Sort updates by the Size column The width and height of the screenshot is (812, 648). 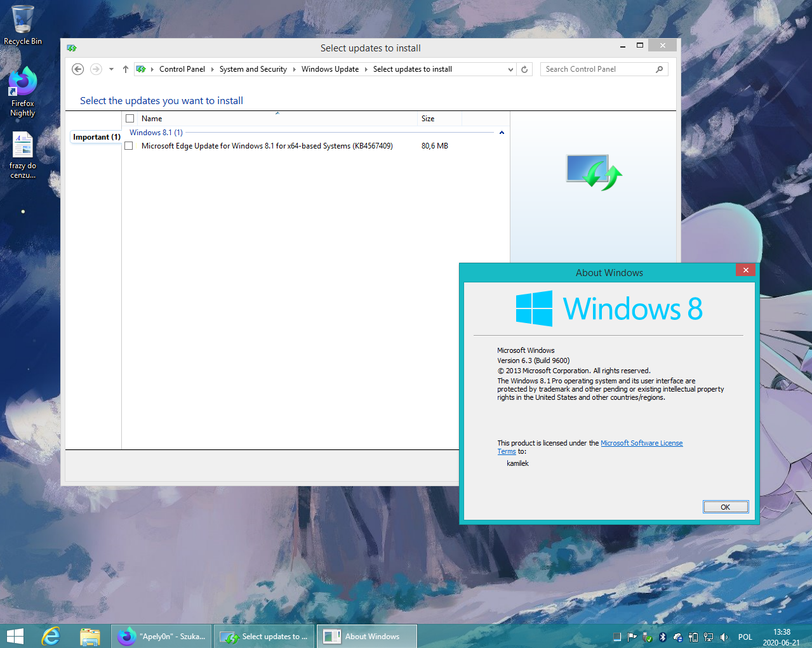tap(439, 119)
